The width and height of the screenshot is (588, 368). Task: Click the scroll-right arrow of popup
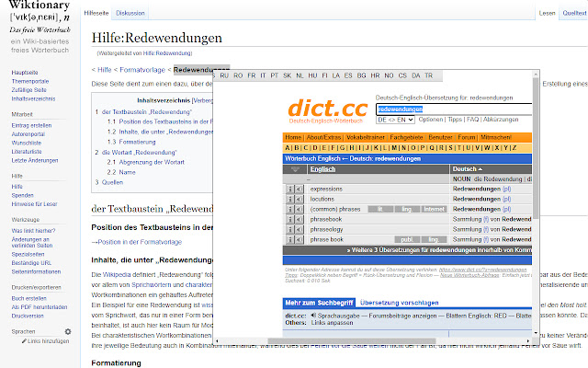(528, 341)
